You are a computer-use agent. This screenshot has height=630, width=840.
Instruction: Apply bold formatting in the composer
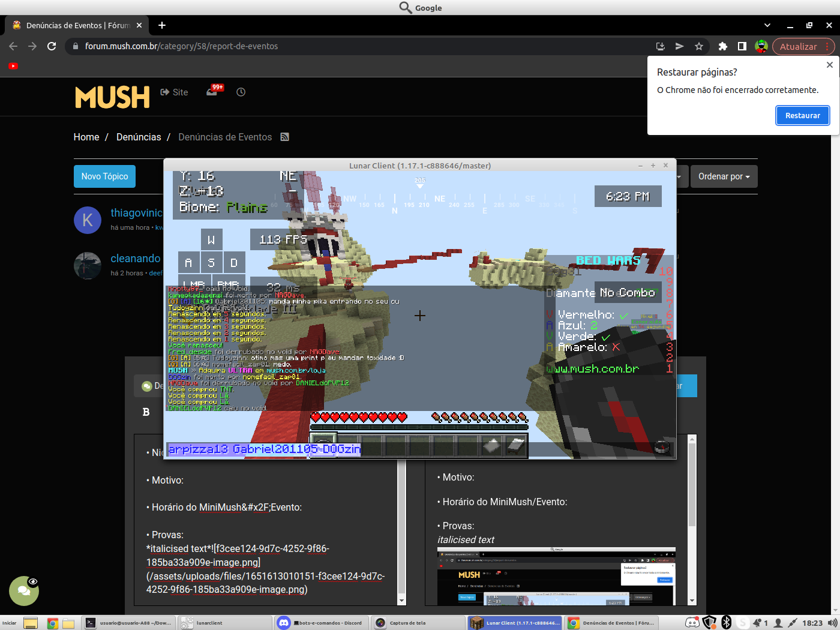146,412
